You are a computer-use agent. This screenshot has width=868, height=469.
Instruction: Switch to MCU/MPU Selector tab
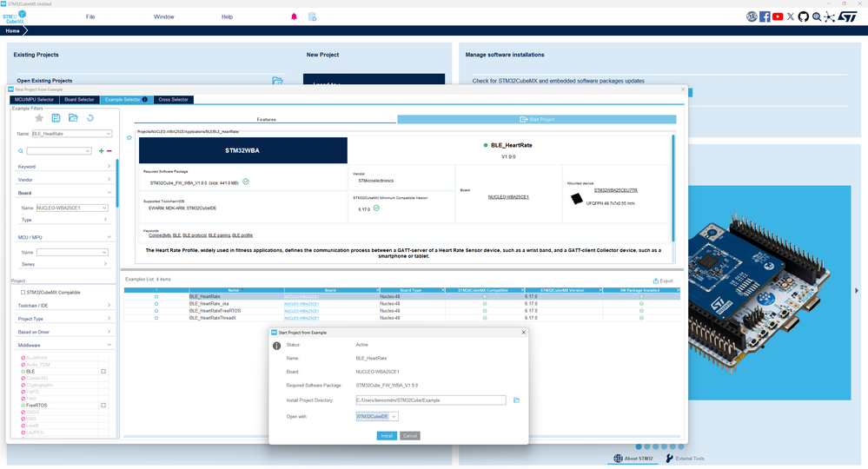click(34, 100)
